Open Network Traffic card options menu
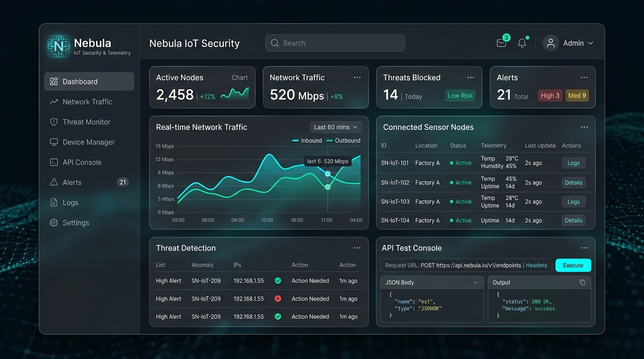The height and width of the screenshot is (359, 644). pos(357,78)
